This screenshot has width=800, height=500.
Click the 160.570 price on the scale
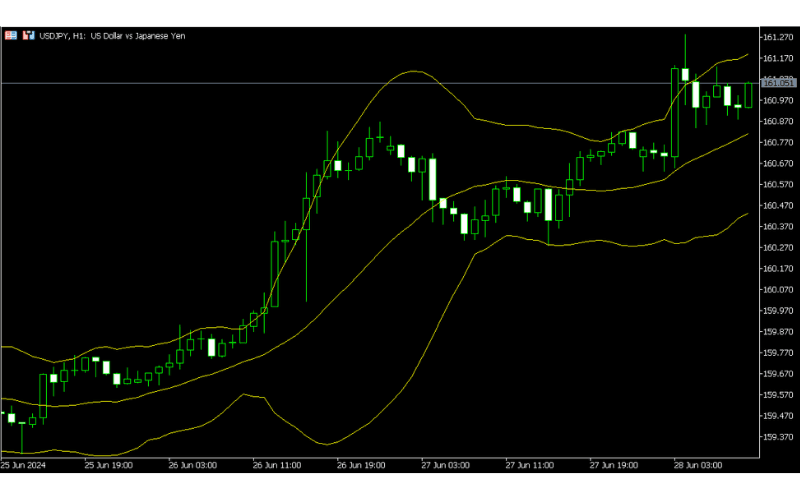pyautogui.click(x=777, y=184)
